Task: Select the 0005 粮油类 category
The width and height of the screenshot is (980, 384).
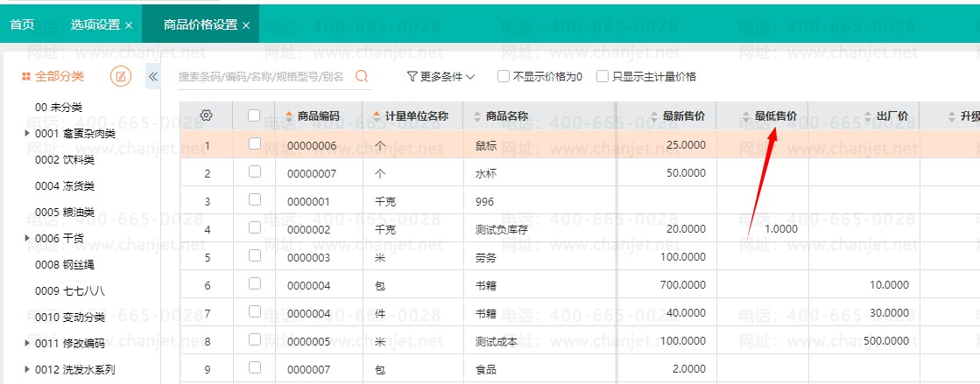Action: coord(65,213)
